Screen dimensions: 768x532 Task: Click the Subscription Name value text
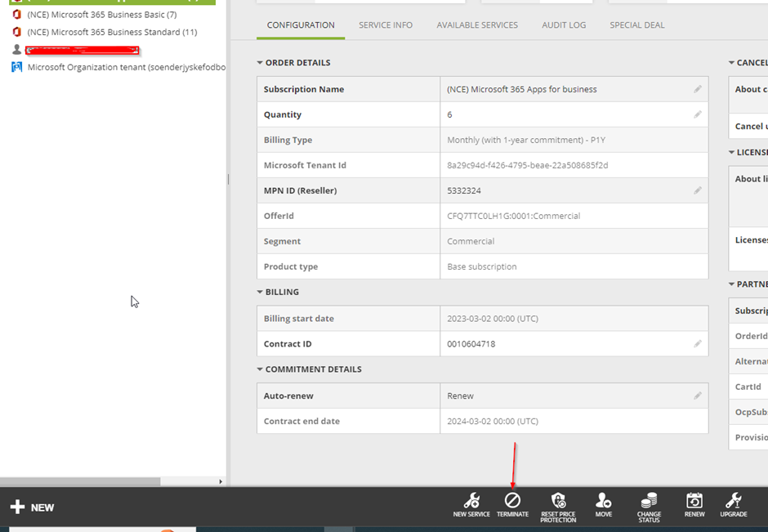click(521, 89)
